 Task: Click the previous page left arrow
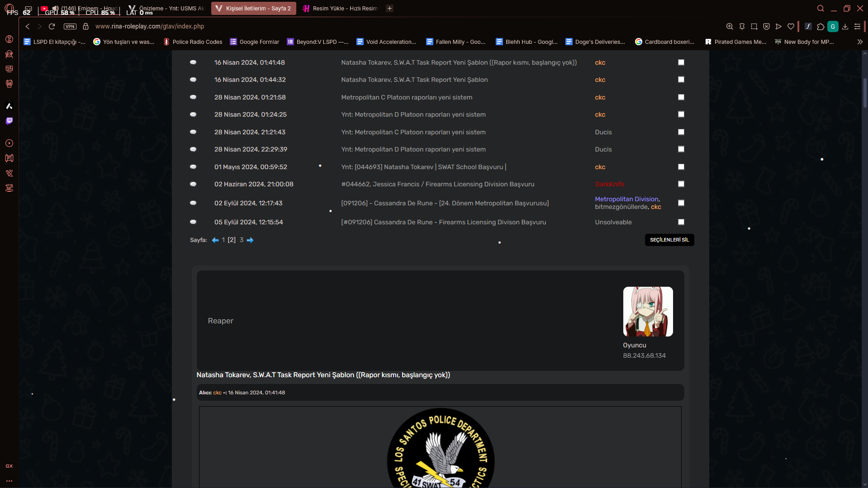pos(215,240)
